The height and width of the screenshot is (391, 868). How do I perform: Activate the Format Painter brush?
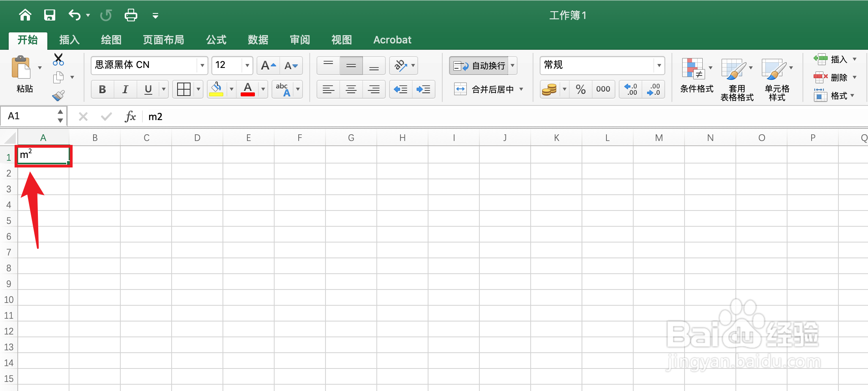[58, 96]
